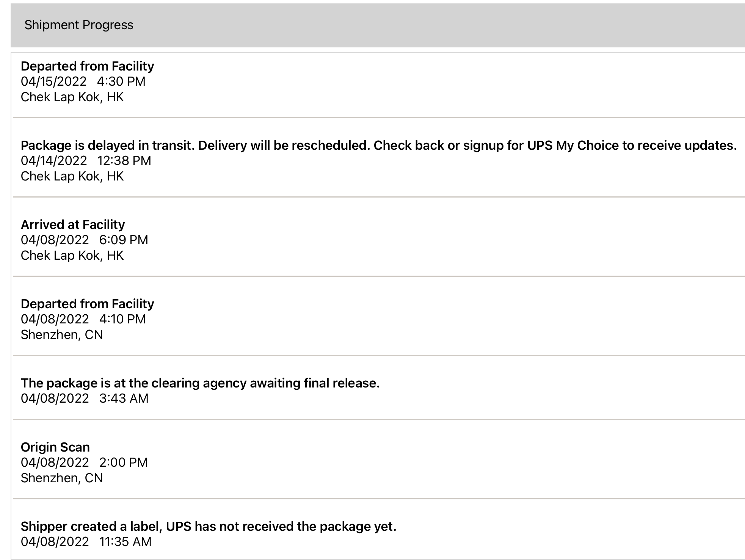The width and height of the screenshot is (745, 560).
Task: Select the Arrived at Facility entry
Action: click(x=72, y=225)
